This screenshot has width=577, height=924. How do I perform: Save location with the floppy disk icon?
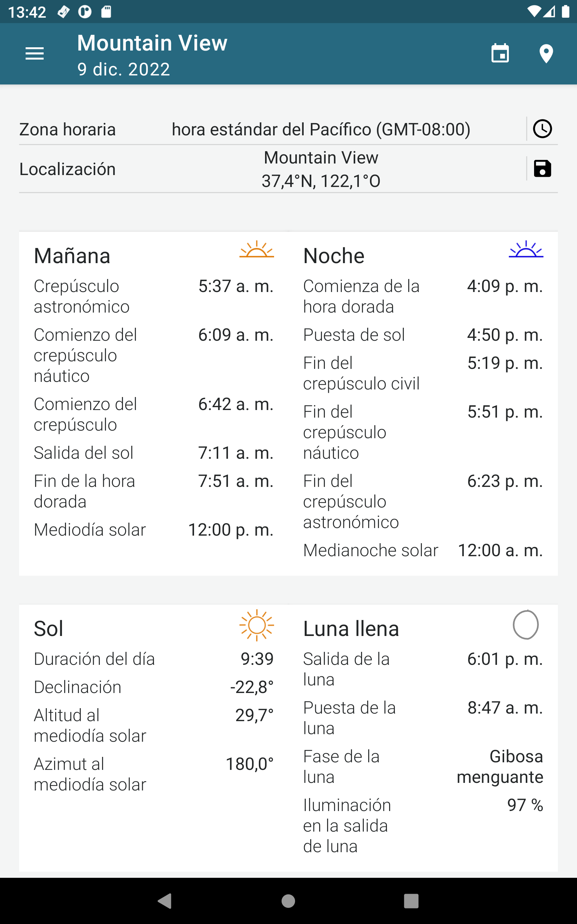click(542, 169)
